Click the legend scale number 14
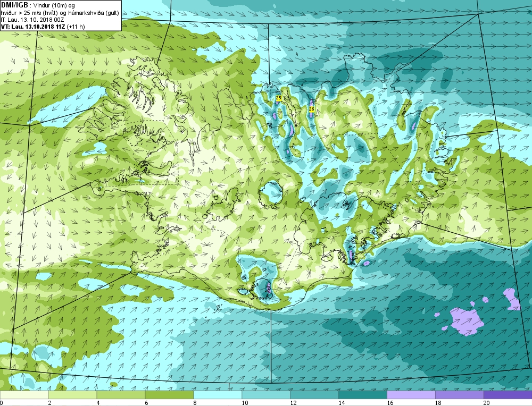The height and width of the screenshot is (406, 532). pos(342,403)
